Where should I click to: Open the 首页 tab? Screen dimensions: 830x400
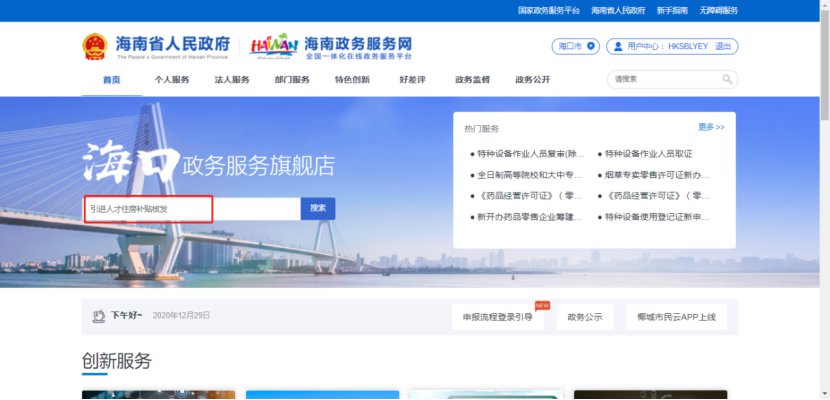pyautogui.click(x=112, y=80)
